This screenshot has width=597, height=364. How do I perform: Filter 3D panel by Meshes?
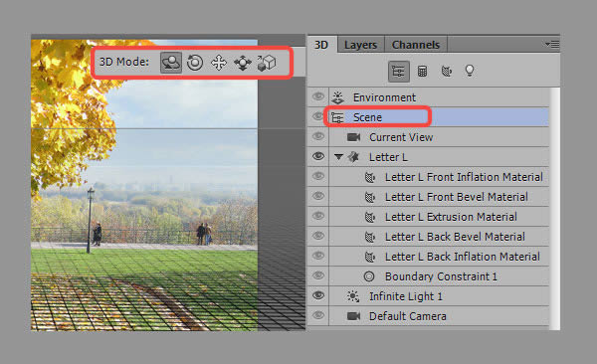coord(422,72)
